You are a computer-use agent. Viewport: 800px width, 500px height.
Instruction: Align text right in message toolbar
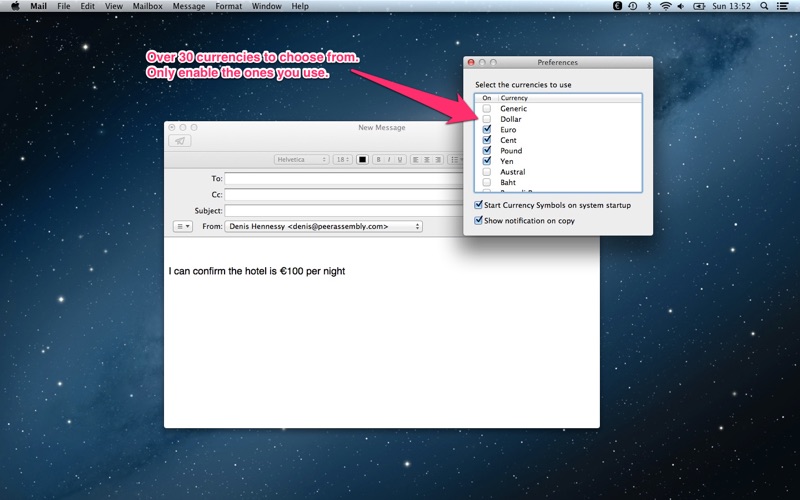(x=438, y=160)
